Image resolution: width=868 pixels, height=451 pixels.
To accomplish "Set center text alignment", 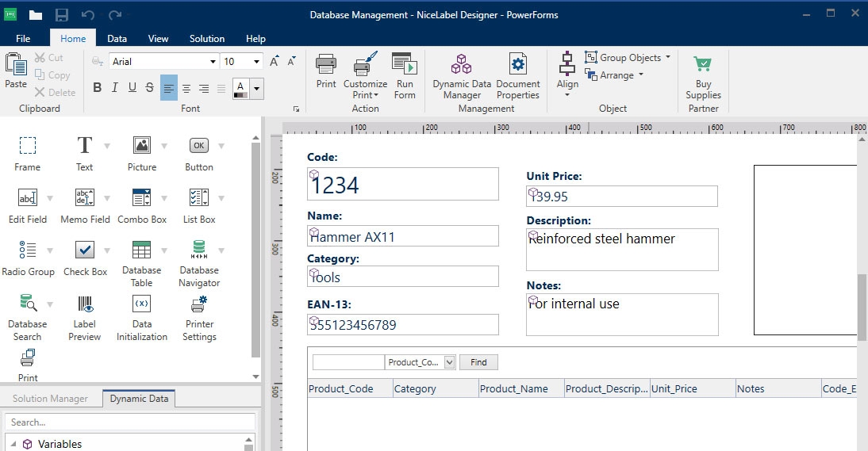I will pos(186,88).
